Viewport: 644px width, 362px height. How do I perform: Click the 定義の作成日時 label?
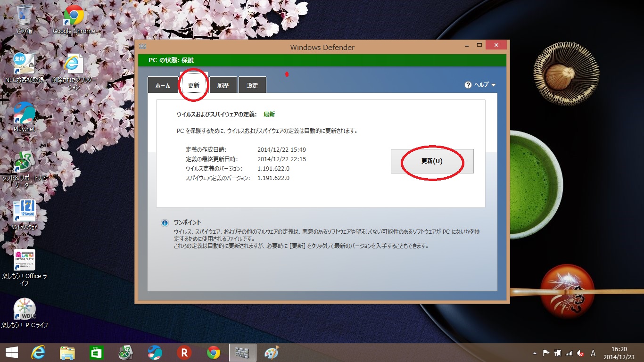point(206,150)
